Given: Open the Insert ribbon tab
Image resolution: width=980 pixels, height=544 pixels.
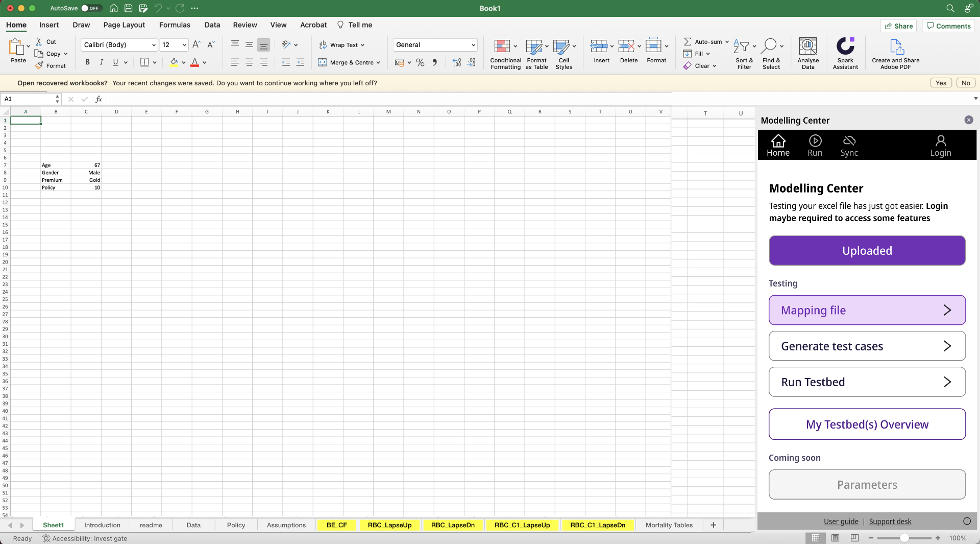Looking at the screenshot, I should (x=49, y=25).
